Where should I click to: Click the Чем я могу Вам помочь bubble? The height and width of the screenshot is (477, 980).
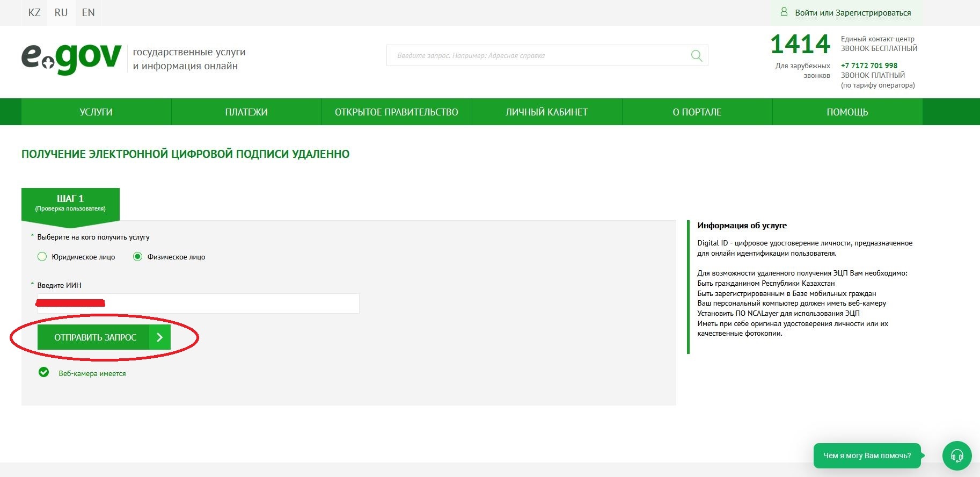867,456
